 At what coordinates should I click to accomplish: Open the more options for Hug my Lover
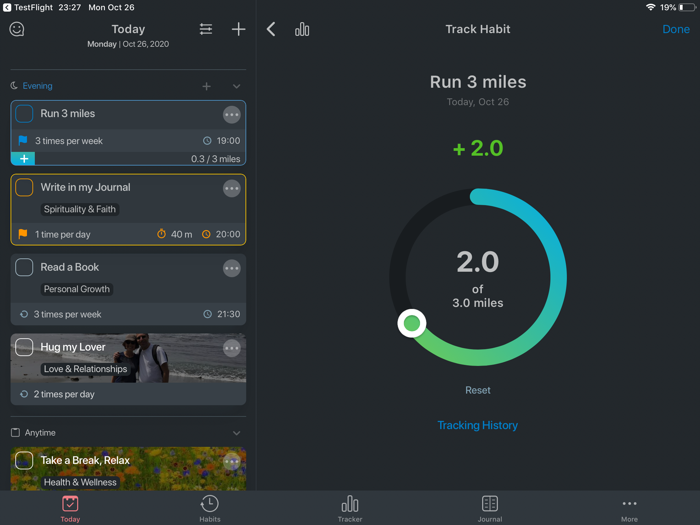[x=232, y=348]
